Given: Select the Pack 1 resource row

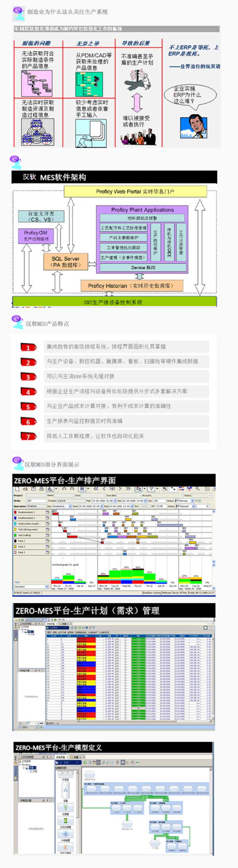Looking at the screenshot, I should [x=31, y=541].
